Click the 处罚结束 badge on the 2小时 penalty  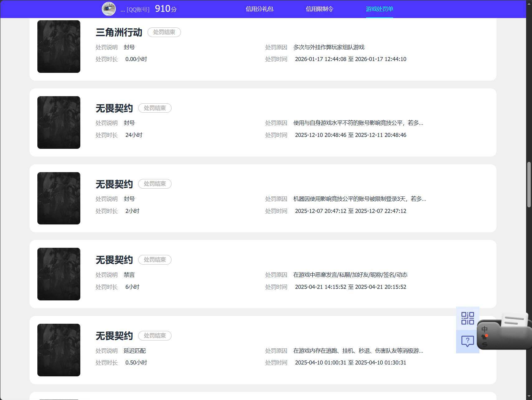(x=155, y=184)
